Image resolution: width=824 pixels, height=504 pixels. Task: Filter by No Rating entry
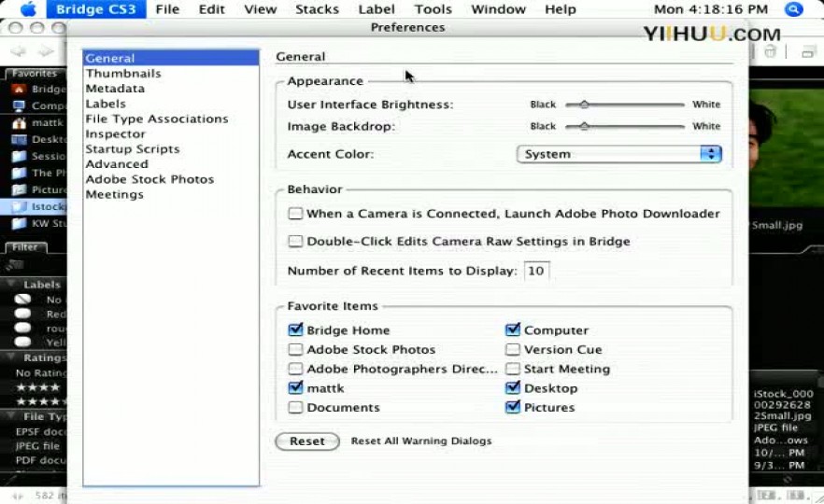point(40,372)
